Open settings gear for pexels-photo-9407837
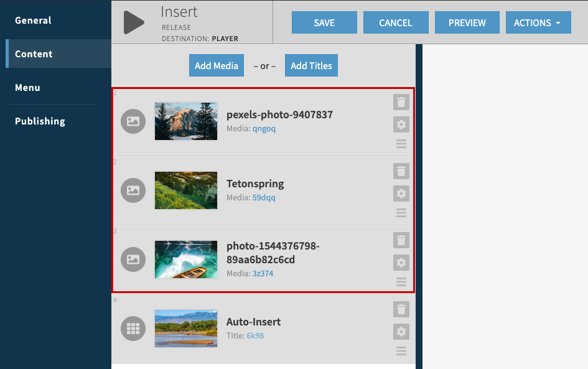Image resolution: width=588 pixels, height=369 pixels. coord(401,124)
